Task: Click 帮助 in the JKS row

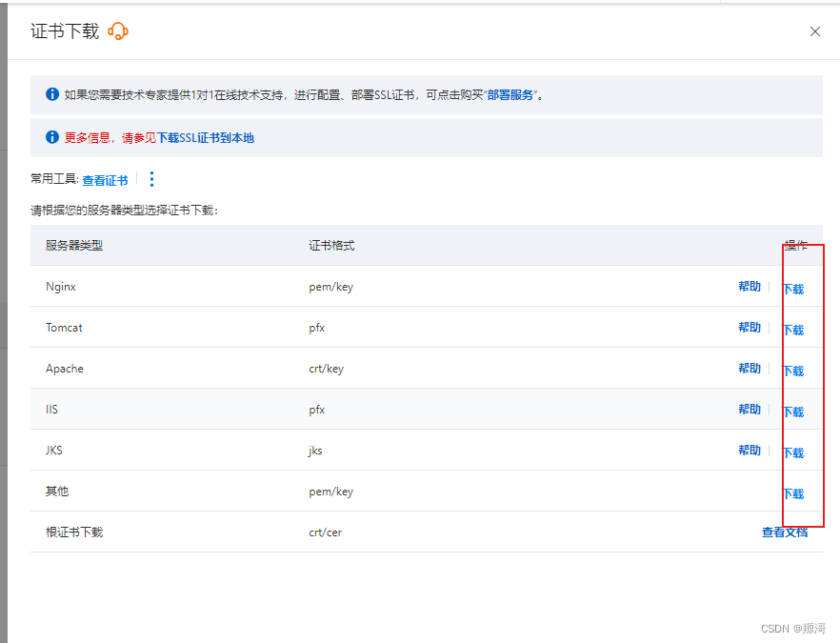Action: [x=750, y=450]
